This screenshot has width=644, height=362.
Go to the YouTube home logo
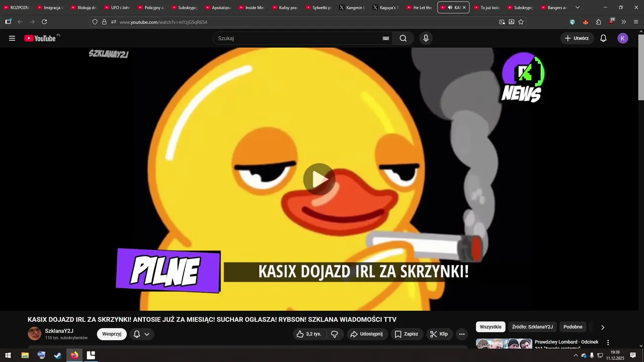point(40,38)
